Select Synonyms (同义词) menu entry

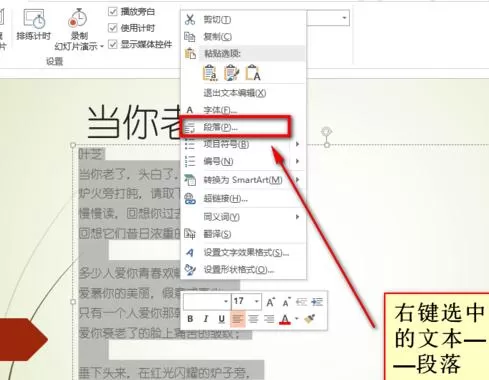243,217
